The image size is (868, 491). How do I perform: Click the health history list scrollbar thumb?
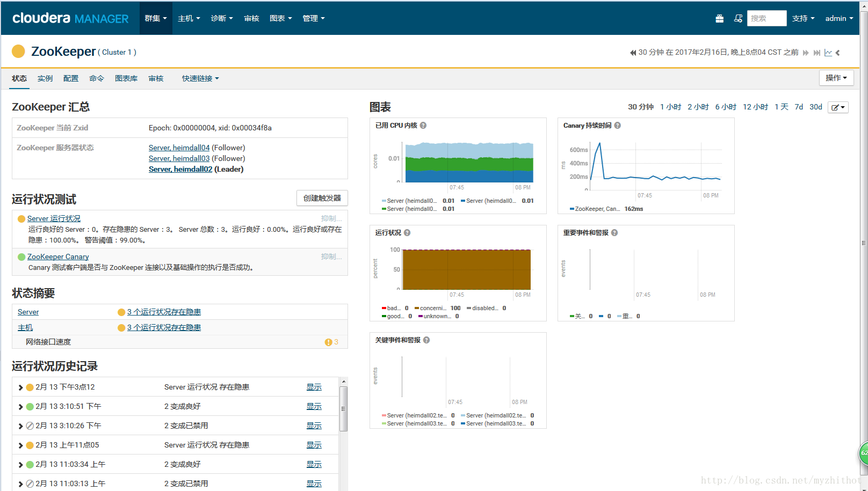tap(344, 409)
